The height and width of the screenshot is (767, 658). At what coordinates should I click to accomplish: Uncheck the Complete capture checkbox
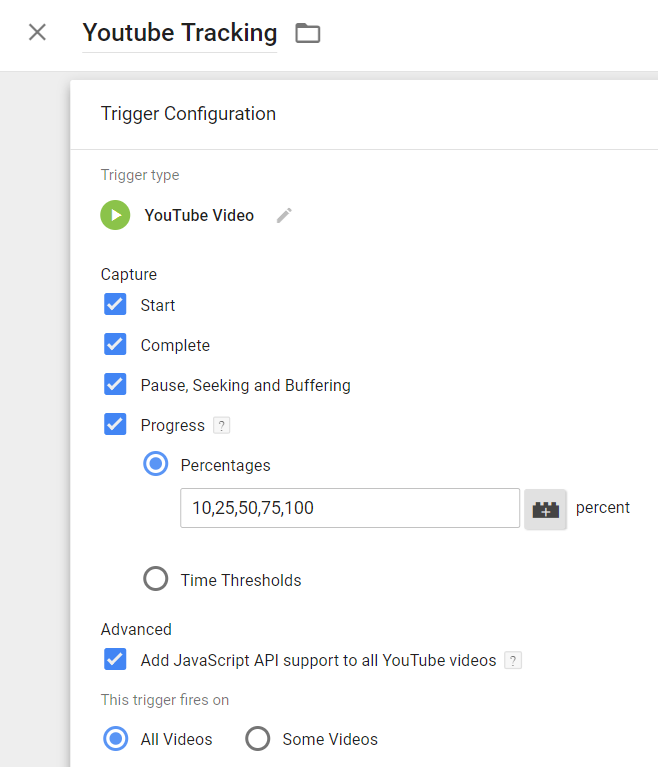(115, 344)
